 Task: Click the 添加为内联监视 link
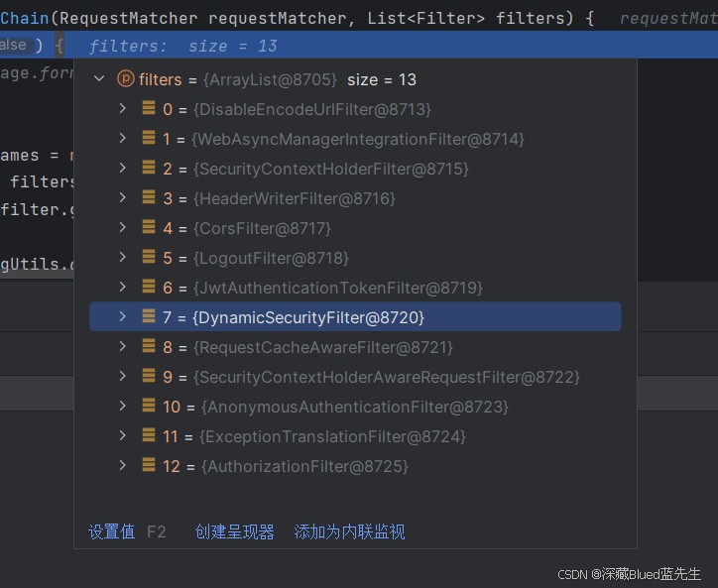tap(349, 531)
